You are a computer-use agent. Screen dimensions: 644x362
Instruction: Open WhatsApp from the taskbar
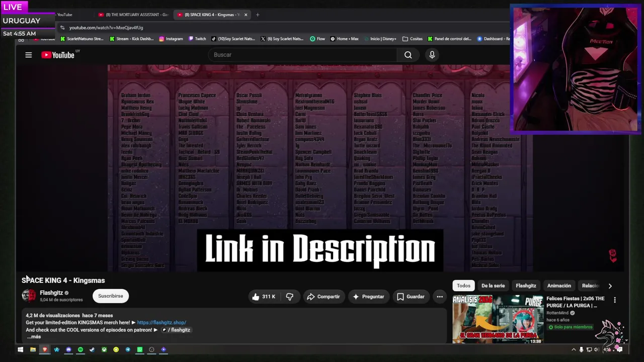140,349
